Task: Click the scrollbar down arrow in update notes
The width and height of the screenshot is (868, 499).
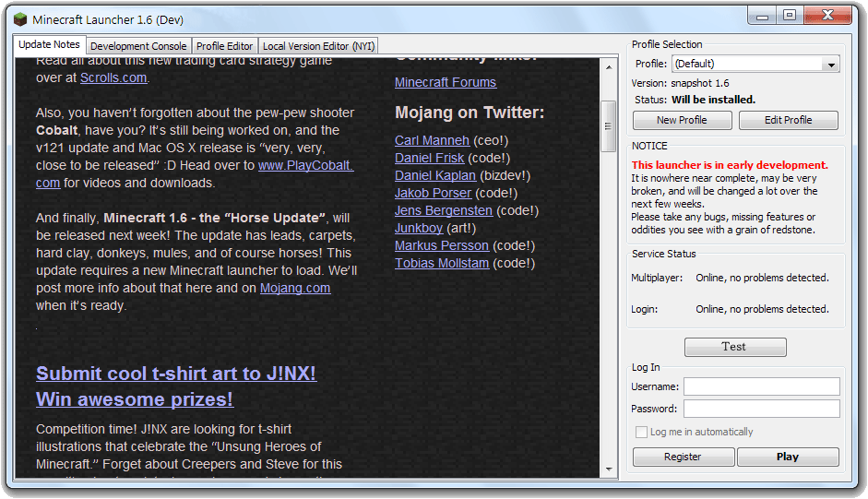Action: 609,469
